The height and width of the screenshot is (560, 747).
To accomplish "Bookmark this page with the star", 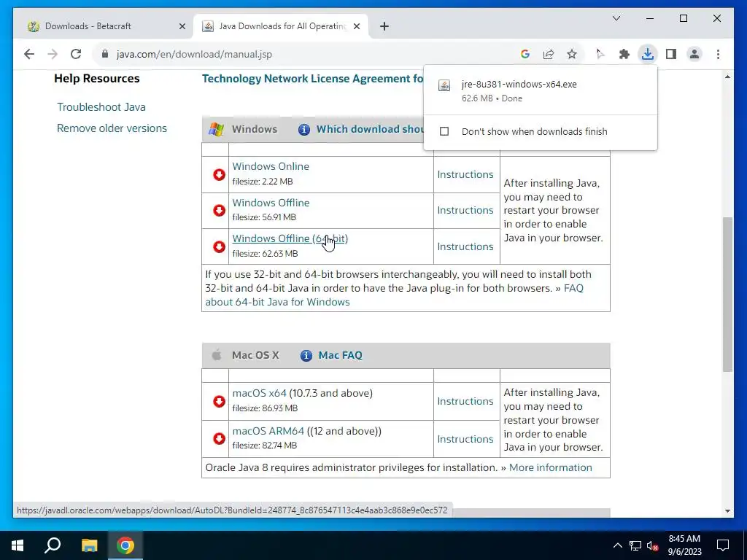I will 572,54.
